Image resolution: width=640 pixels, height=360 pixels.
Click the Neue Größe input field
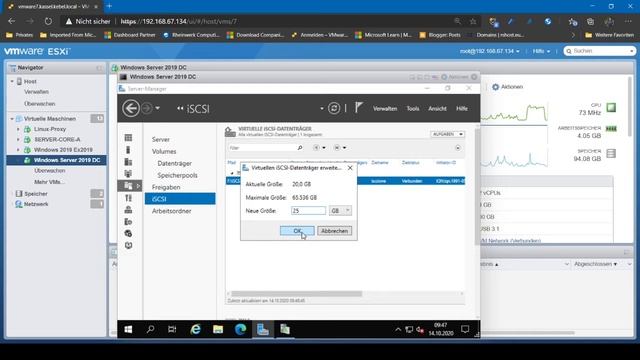pos(308,211)
